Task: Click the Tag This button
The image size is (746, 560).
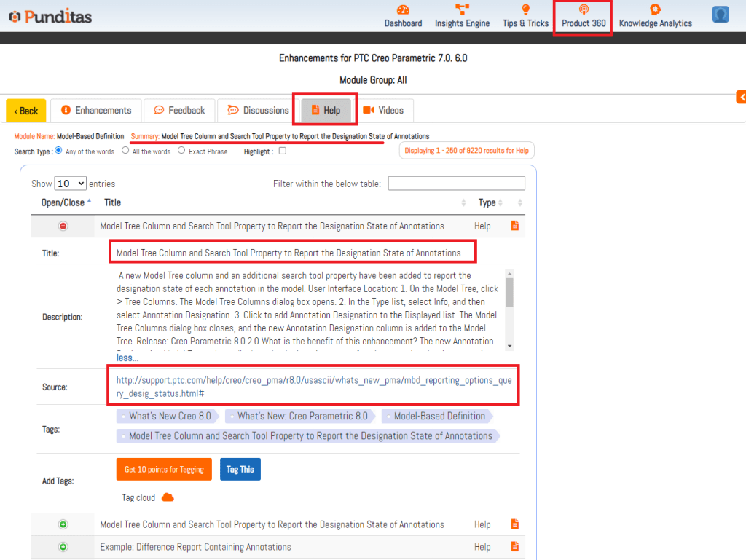Action: pos(240,470)
